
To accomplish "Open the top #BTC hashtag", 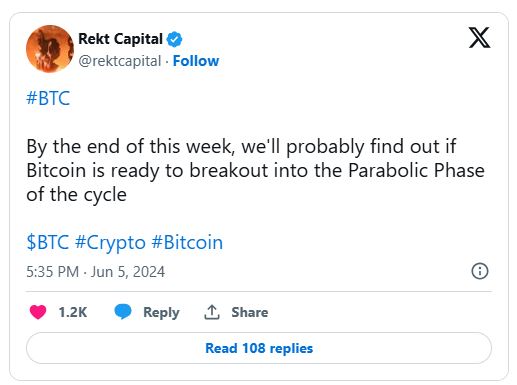I will tap(48, 98).
